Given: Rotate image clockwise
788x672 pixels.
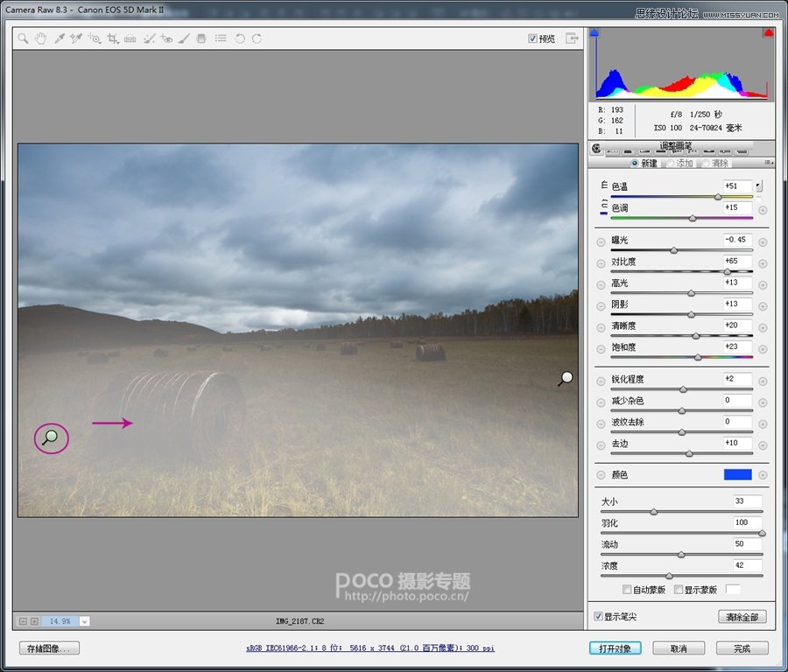Looking at the screenshot, I should pyautogui.click(x=257, y=38).
